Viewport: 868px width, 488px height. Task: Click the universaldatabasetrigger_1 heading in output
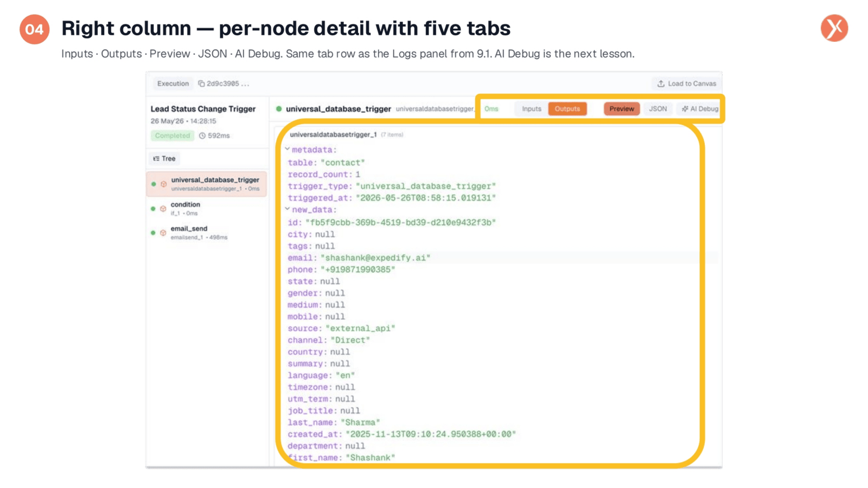333,134
